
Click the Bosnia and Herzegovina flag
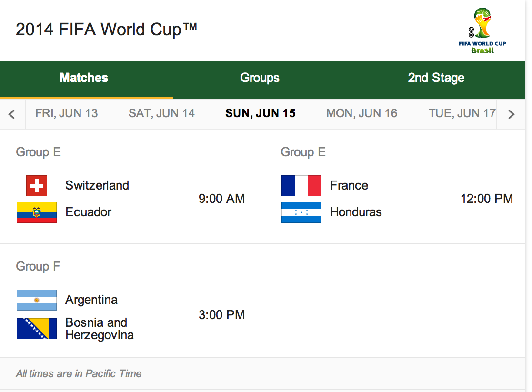pyautogui.click(x=37, y=329)
